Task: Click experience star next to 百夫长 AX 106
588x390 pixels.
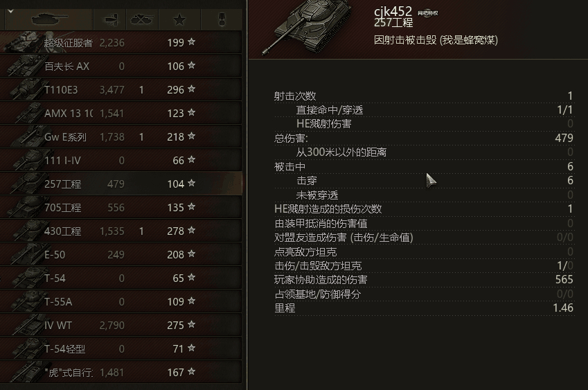Action: [191, 65]
